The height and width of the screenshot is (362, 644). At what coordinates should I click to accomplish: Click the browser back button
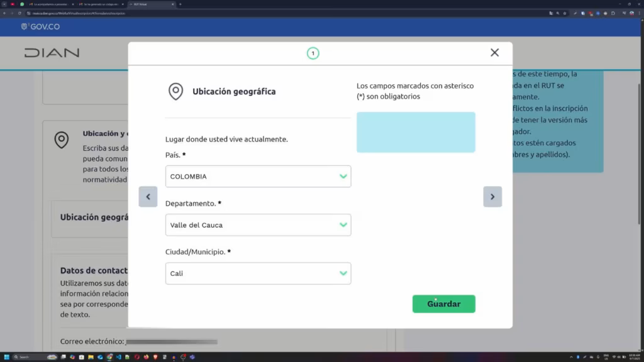4,13
